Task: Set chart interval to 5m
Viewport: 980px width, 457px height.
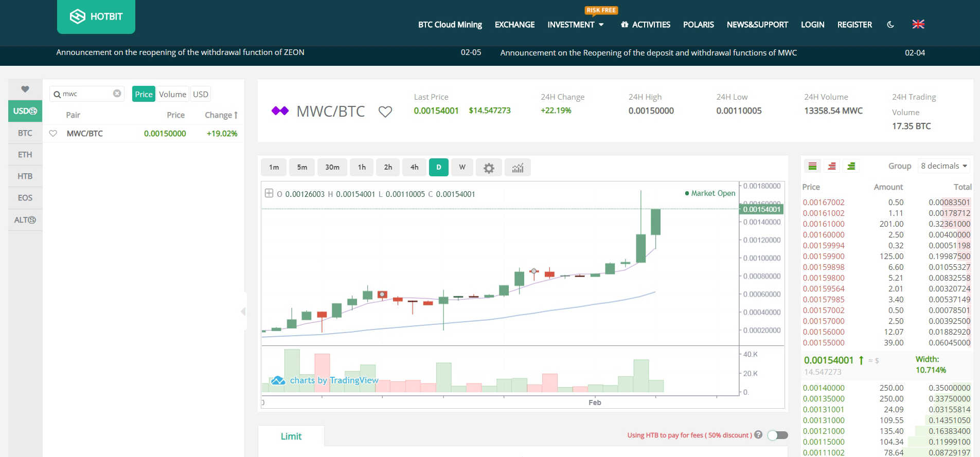Action: (x=302, y=168)
